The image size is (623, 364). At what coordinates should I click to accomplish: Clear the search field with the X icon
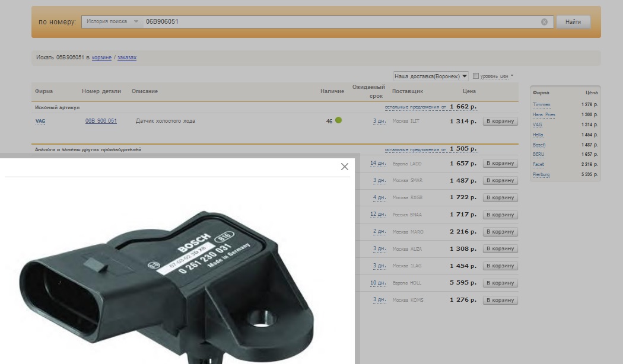544,22
